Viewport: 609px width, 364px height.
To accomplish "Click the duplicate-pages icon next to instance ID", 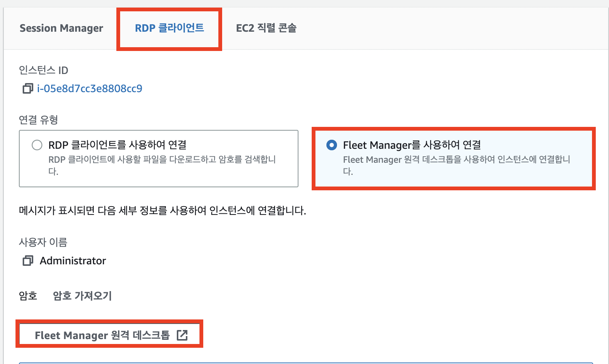I will (27, 89).
